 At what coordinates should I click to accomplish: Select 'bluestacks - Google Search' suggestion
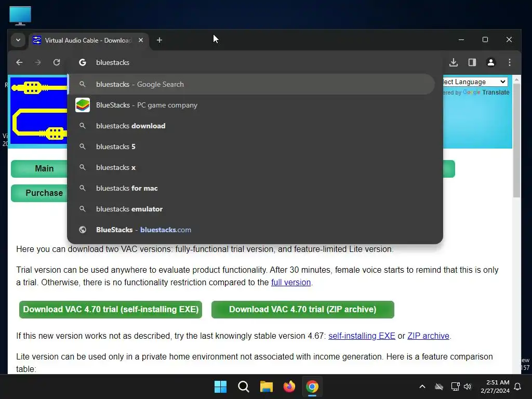(x=251, y=84)
